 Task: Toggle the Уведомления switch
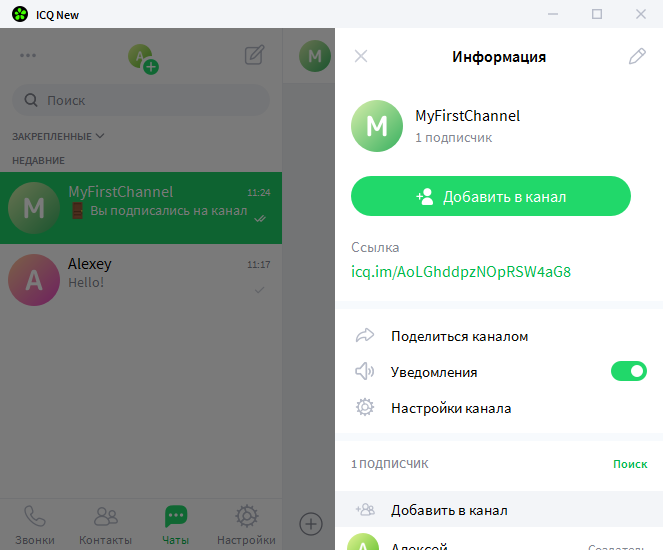(629, 371)
